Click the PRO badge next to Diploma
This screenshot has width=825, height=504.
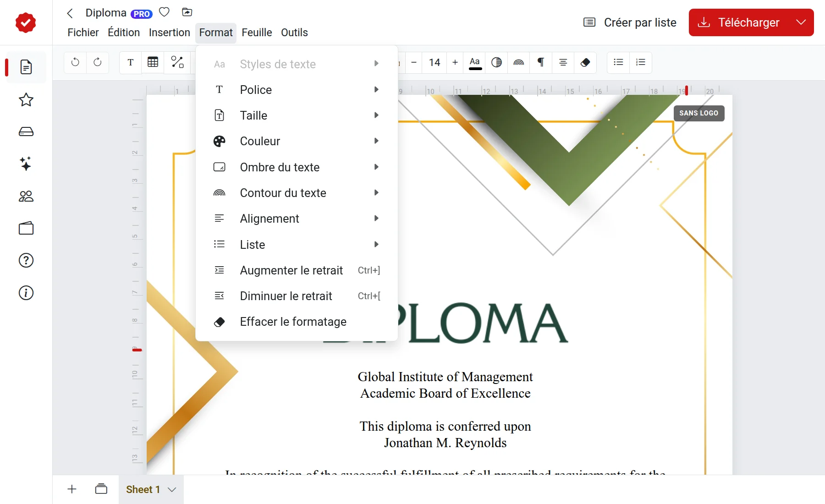(142, 14)
